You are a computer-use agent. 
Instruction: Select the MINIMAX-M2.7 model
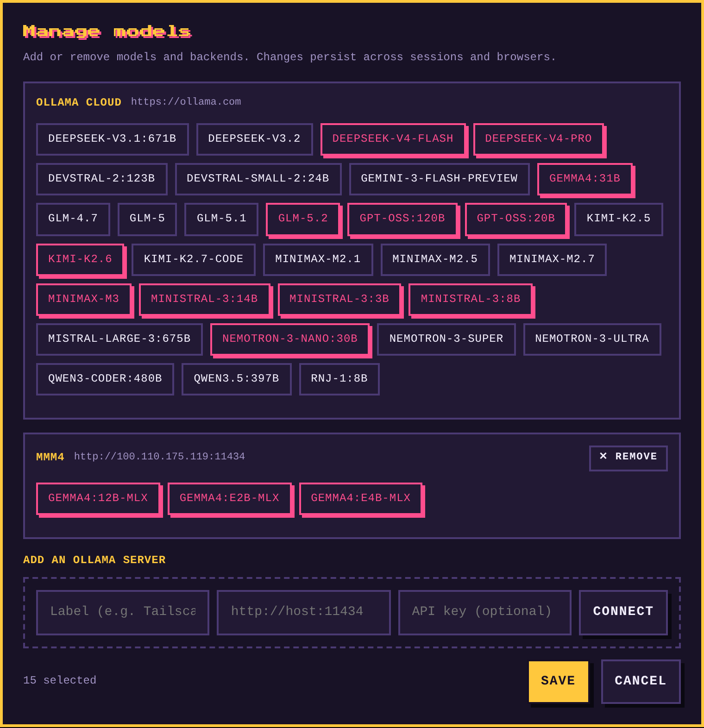point(552,259)
